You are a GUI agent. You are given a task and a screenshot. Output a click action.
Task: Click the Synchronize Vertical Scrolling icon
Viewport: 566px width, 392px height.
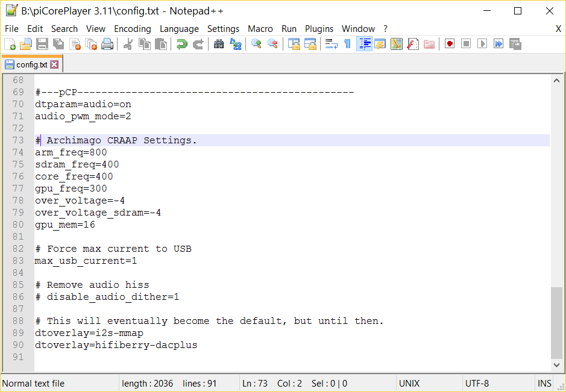[294, 44]
